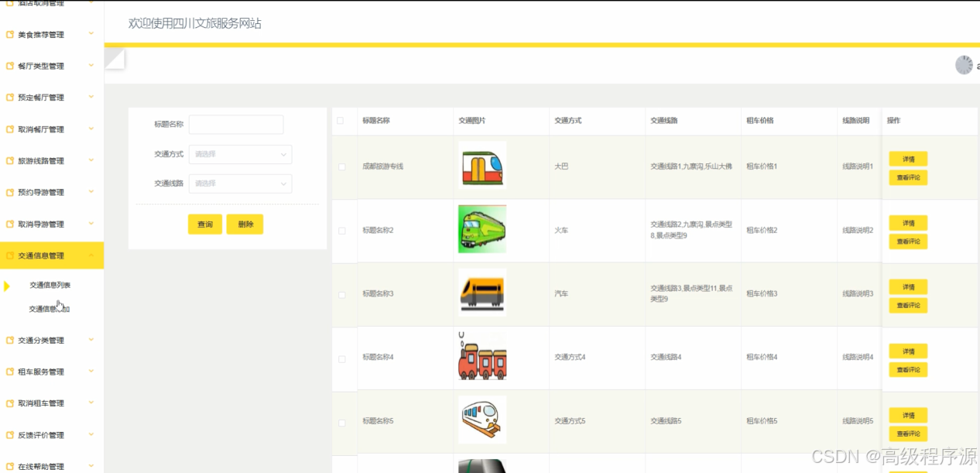This screenshot has width=980, height=473.
Task: Click the folder icon beside 租车服务管理
Action: [x=10, y=372]
